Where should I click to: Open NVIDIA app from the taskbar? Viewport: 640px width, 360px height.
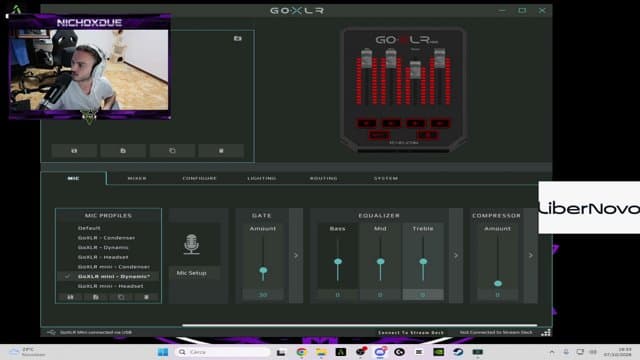439,352
